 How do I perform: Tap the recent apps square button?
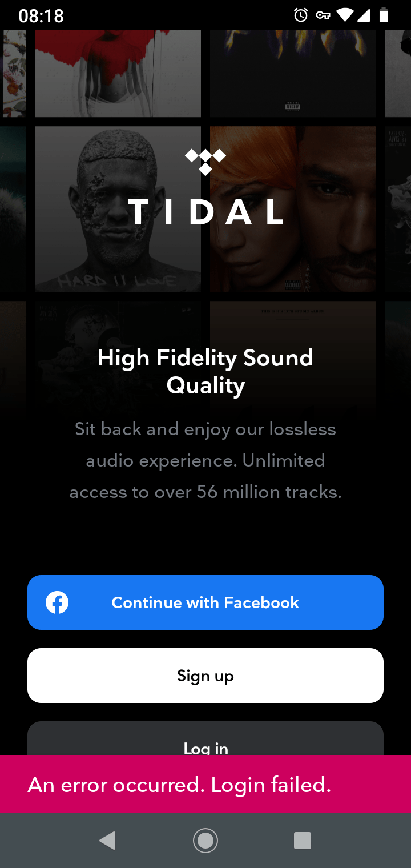point(303,841)
